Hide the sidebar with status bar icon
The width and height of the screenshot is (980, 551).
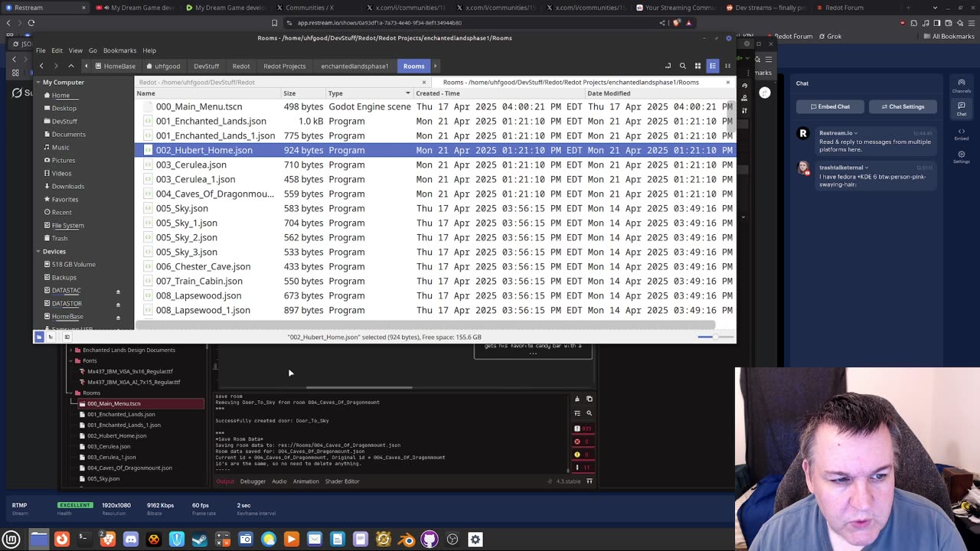[x=67, y=337]
